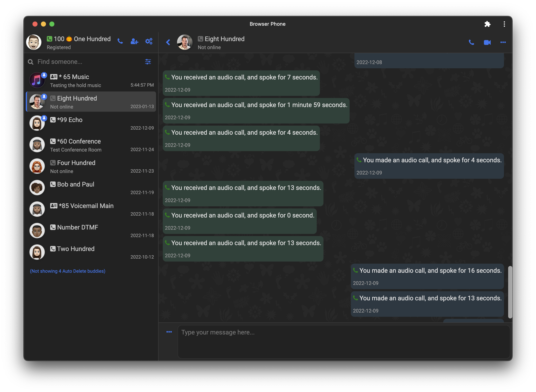Open the add contact icon
This screenshot has width=536, height=392.
(134, 41)
